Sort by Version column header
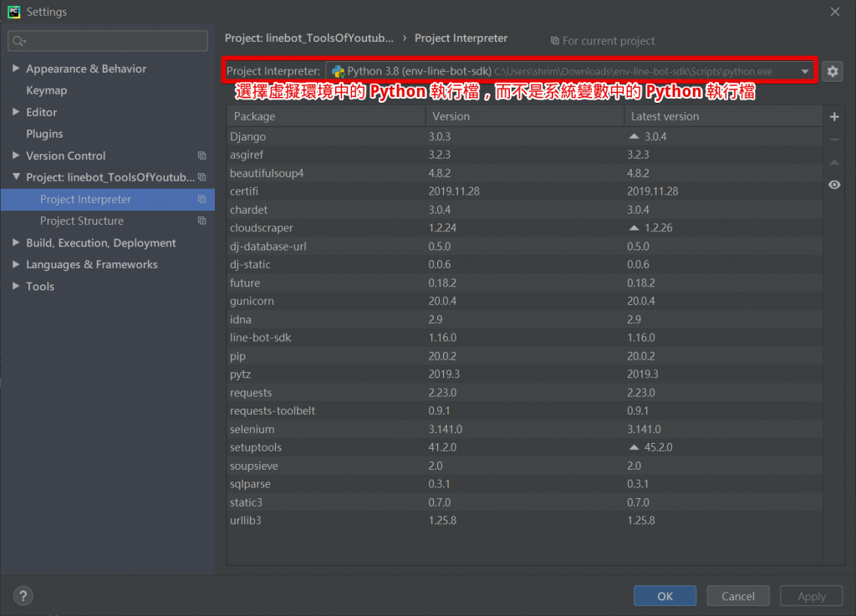Image resolution: width=856 pixels, height=616 pixels. pyautogui.click(x=525, y=116)
